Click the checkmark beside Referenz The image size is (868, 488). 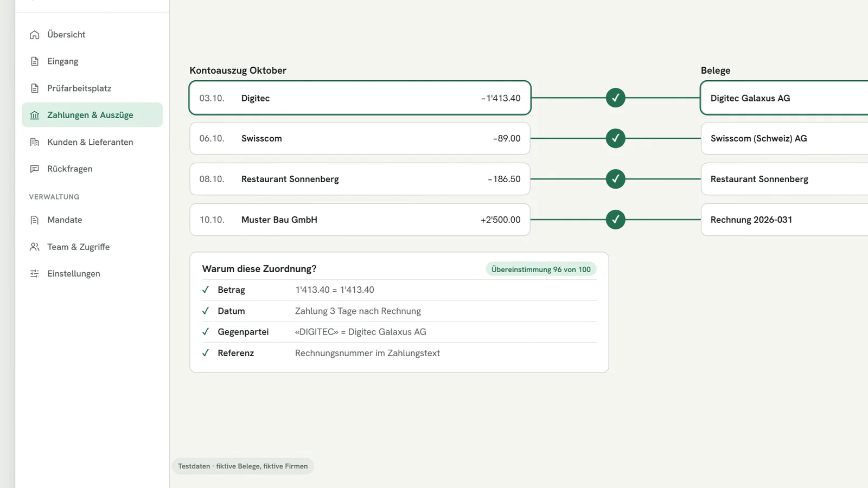pyautogui.click(x=206, y=353)
